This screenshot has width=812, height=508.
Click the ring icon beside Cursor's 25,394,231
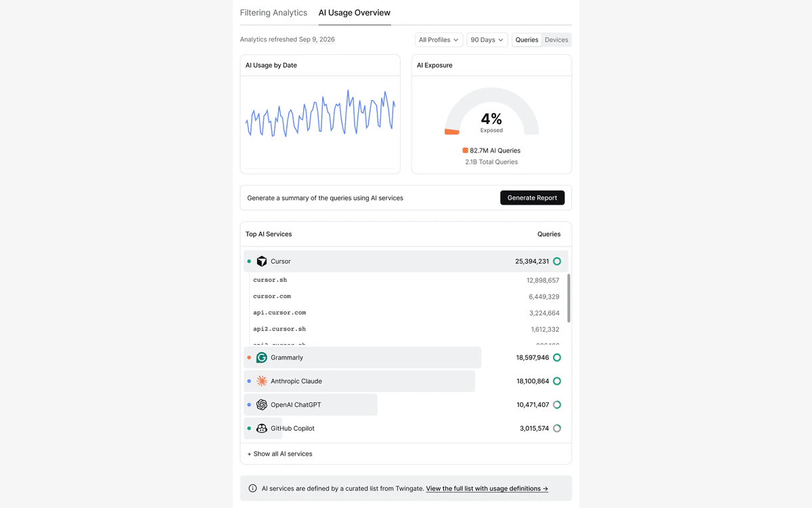click(x=557, y=261)
